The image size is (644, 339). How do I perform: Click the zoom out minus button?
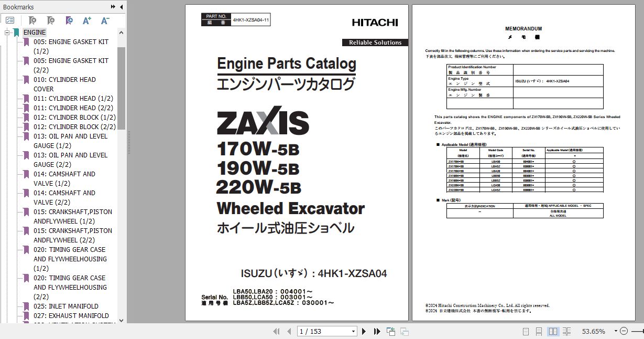click(624, 331)
